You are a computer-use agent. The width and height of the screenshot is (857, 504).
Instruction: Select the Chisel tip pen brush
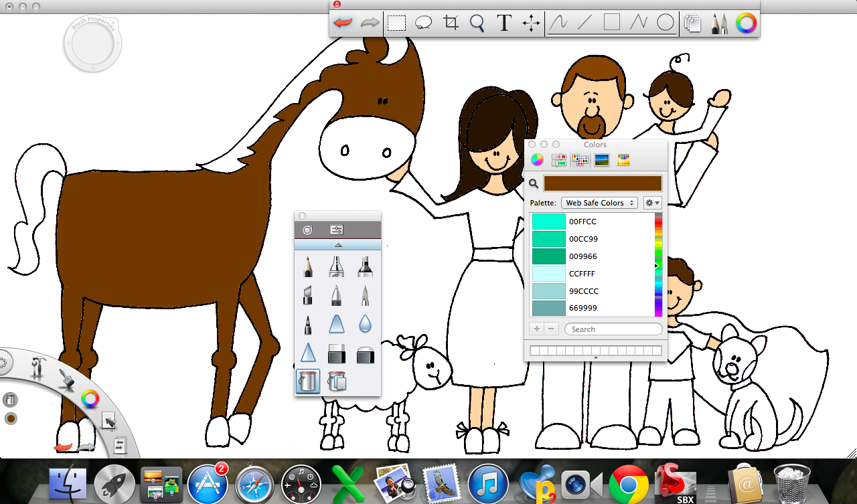click(307, 295)
